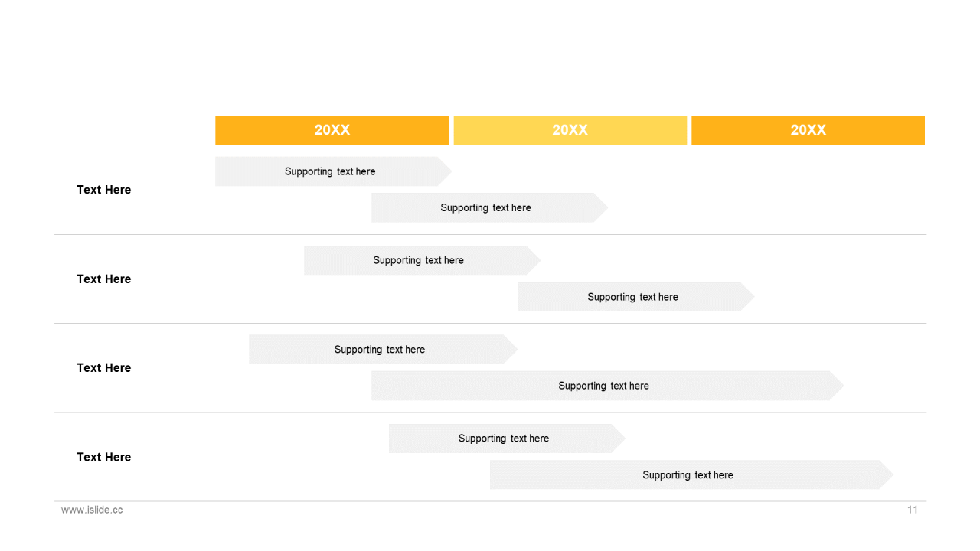Click the slide number 11

click(912, 510)
